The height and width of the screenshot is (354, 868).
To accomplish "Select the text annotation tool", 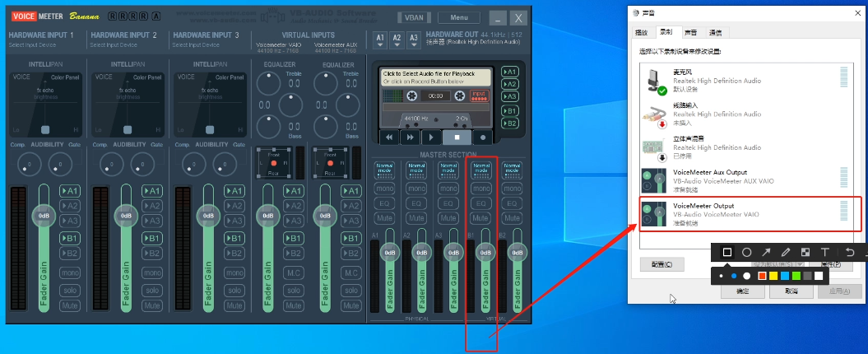I will click(825, 253).
